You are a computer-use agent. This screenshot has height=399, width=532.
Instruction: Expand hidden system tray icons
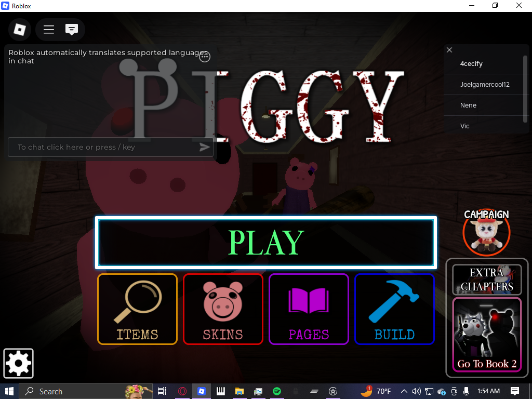tap(404, 391)
